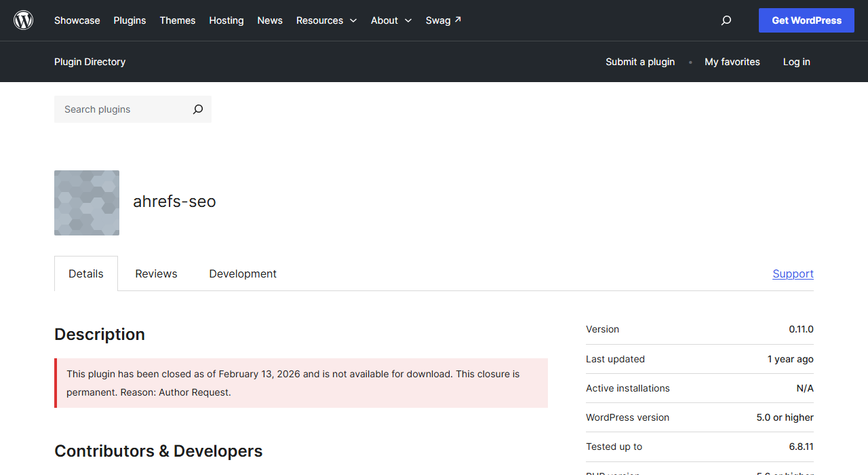Click the Active installations label
The image size is (868, 475).
(628, 388)
